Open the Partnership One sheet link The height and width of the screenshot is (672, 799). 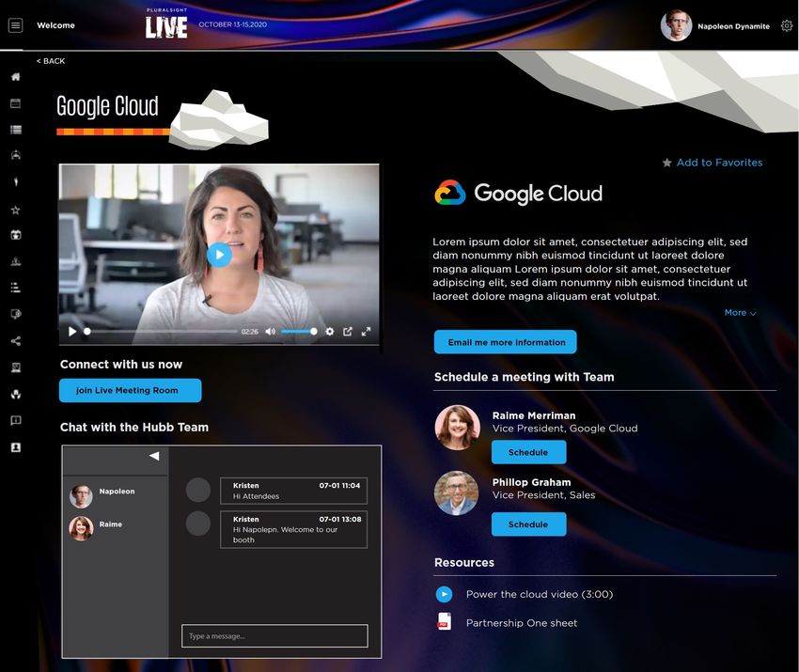[522, 622]
